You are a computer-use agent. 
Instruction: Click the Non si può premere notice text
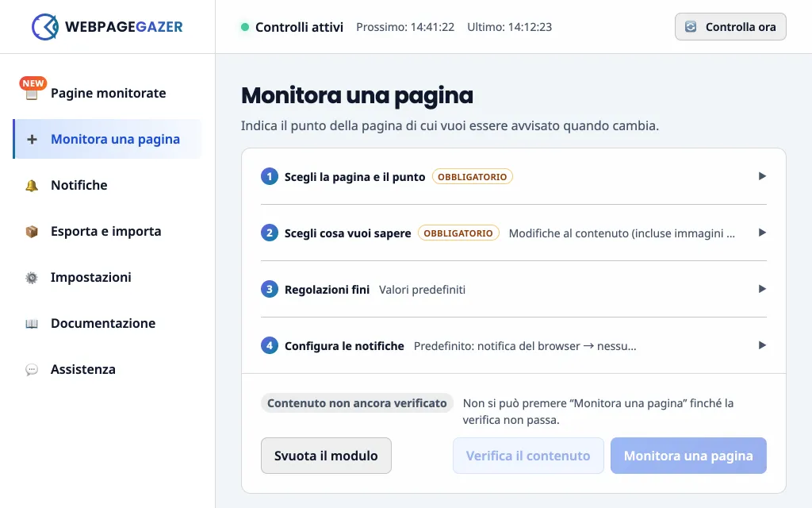(598, 412)
